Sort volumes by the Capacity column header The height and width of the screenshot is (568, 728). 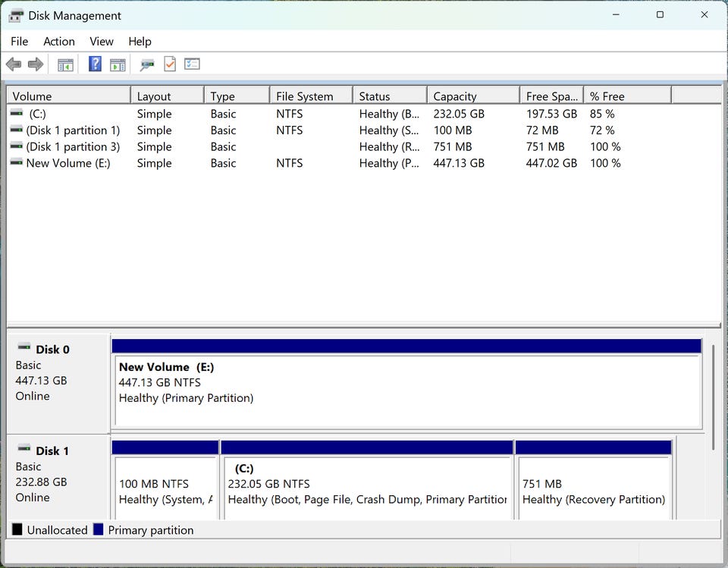(x=455, y=96)
